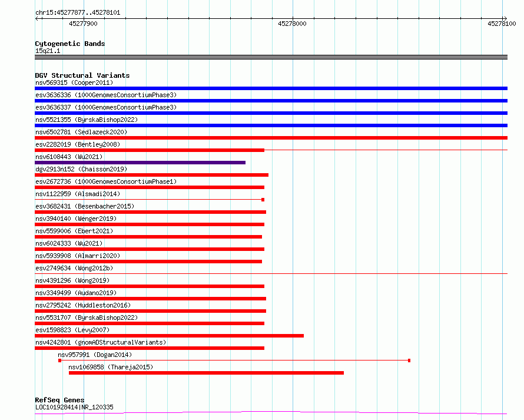Click the red bar under nsv5939908
The height and width of the screenshot is (420, 524).
[x=148, y=262]
